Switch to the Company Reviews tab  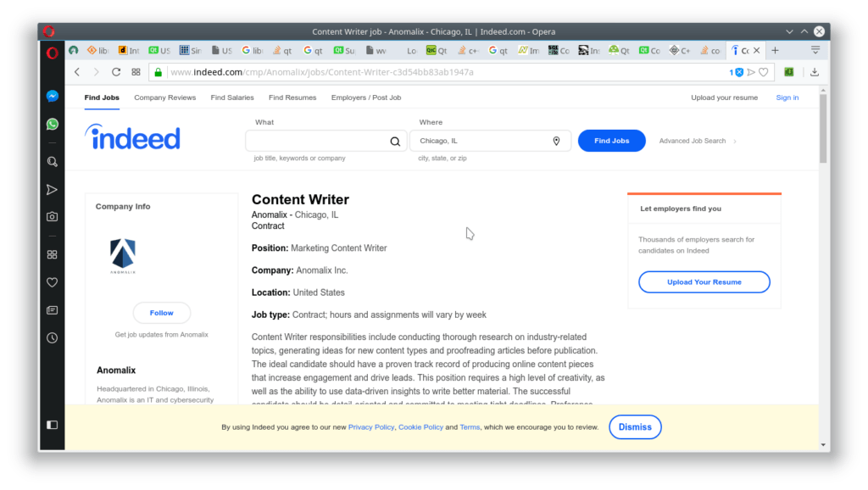[x=164, y=97]
